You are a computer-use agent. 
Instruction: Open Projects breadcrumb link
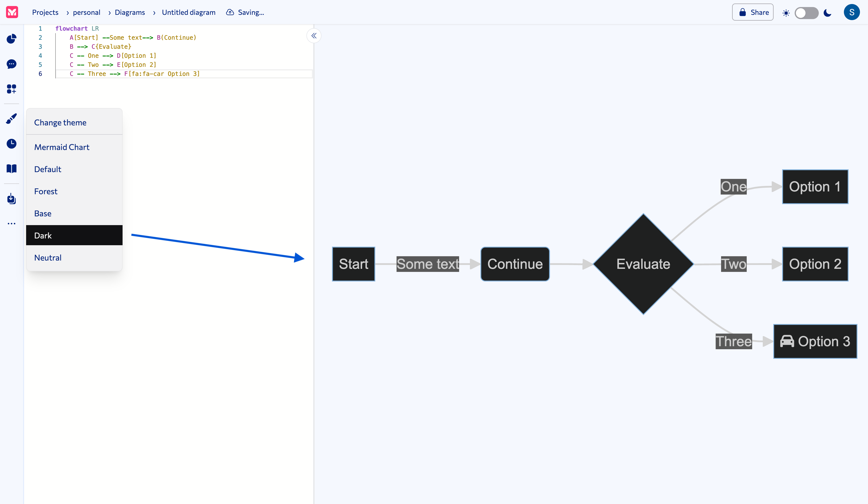click(x=45, y=12)
